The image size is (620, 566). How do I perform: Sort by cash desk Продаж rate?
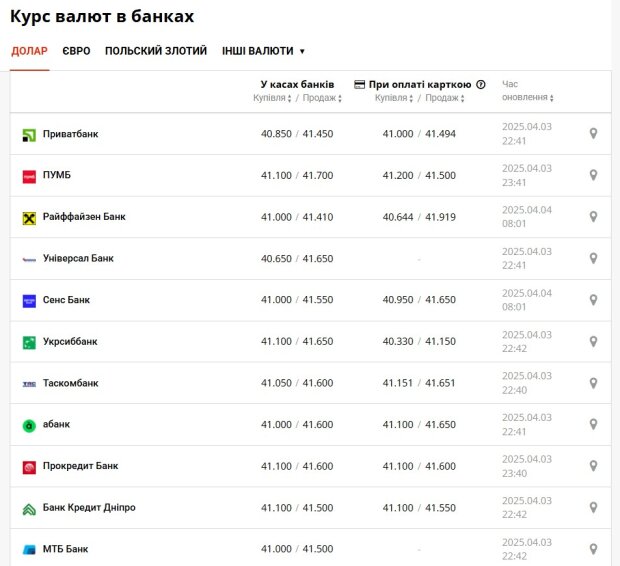click(322, 98)
